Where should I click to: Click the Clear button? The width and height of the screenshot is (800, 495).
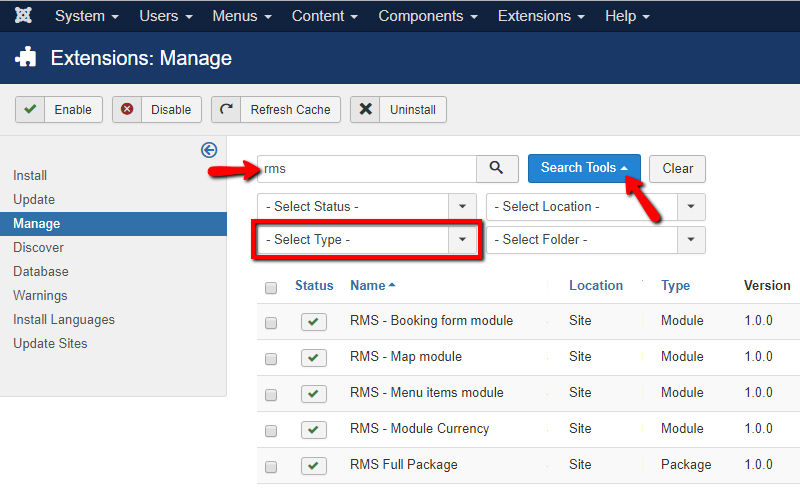point(677,169)
